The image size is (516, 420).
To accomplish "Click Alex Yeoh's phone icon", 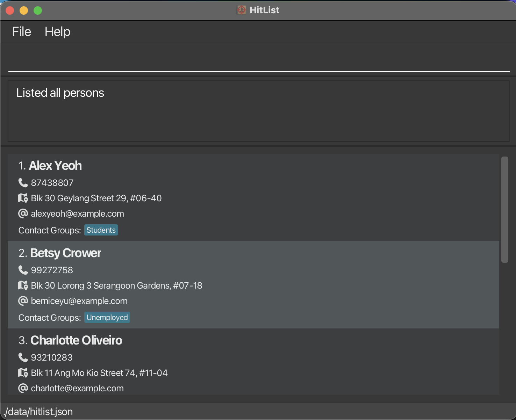I will click(x=23, y=182).
